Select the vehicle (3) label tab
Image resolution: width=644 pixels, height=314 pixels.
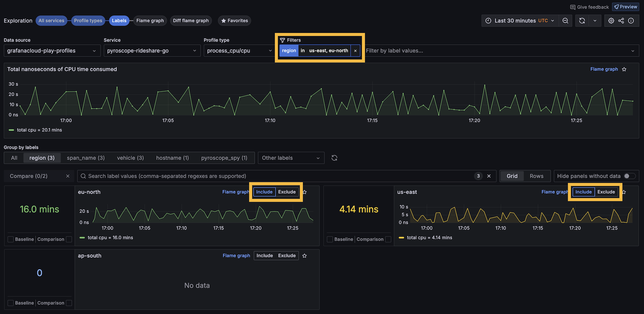tap(130, 158)
